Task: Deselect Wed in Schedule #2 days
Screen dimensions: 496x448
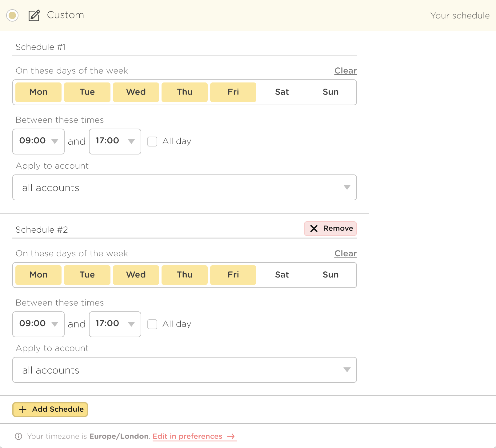Action: (x=136, y=275)
